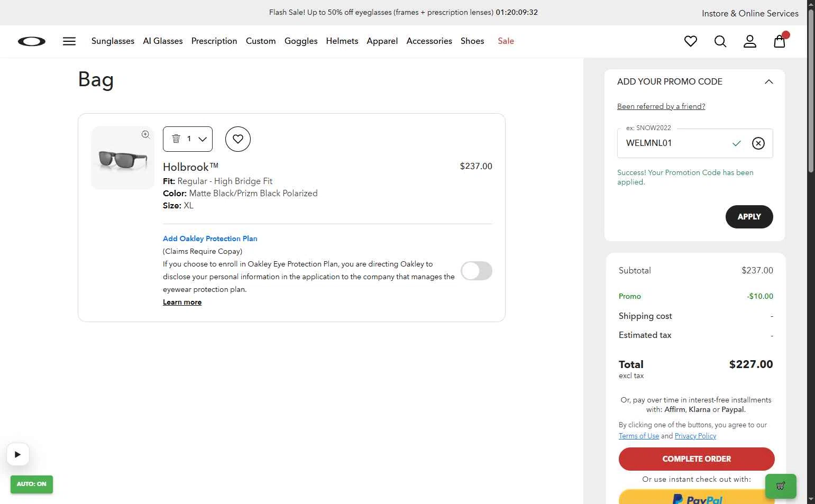
Task: Open Learn more link
Action: (x=182, y=302)
